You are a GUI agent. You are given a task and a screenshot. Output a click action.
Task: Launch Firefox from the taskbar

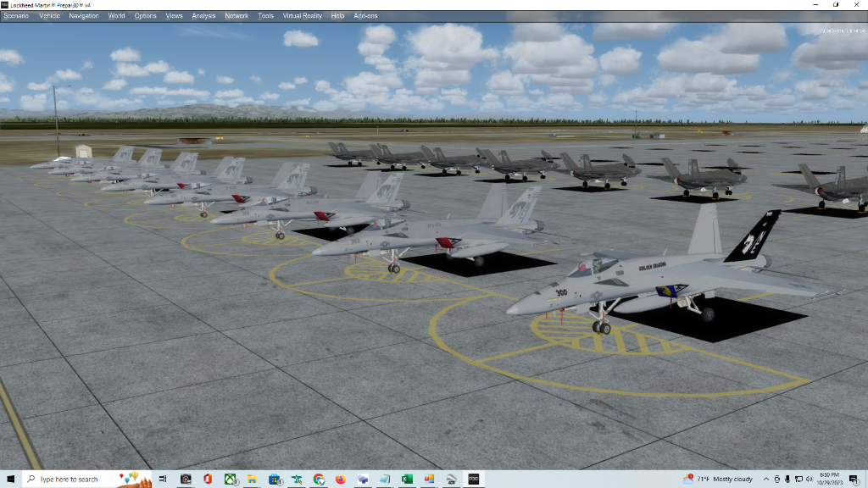[341, 479]
